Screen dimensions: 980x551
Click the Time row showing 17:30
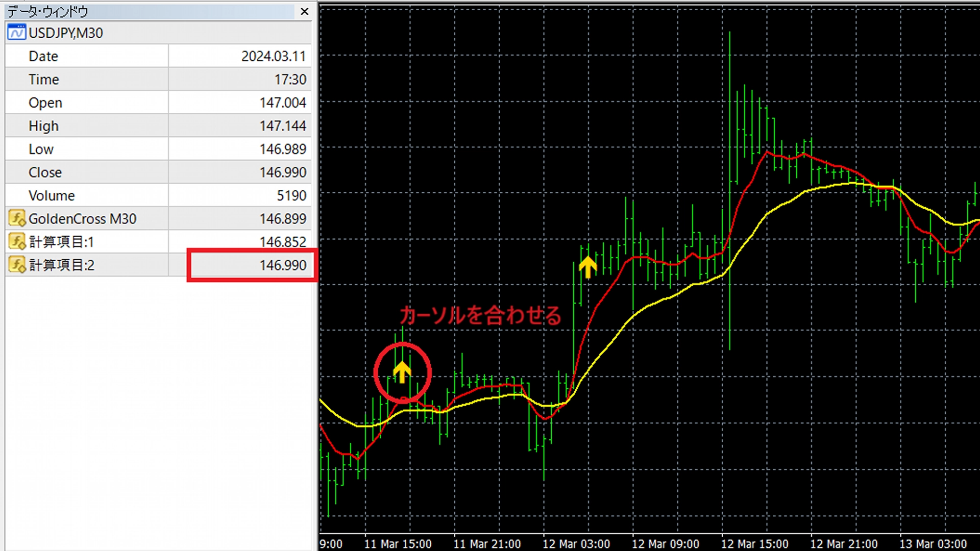(x=289, y=80)
